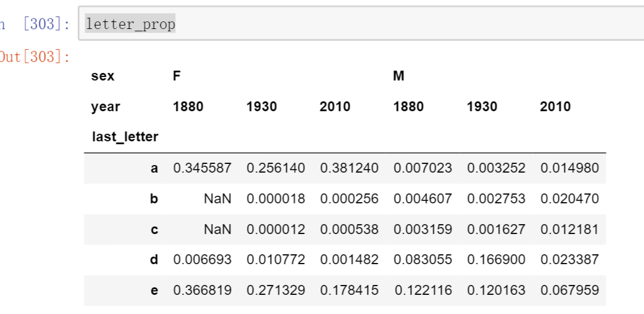This screenshot has width=644, height=314.
Task: Click cell value 0.120163
Action: (x=496, y=290)
